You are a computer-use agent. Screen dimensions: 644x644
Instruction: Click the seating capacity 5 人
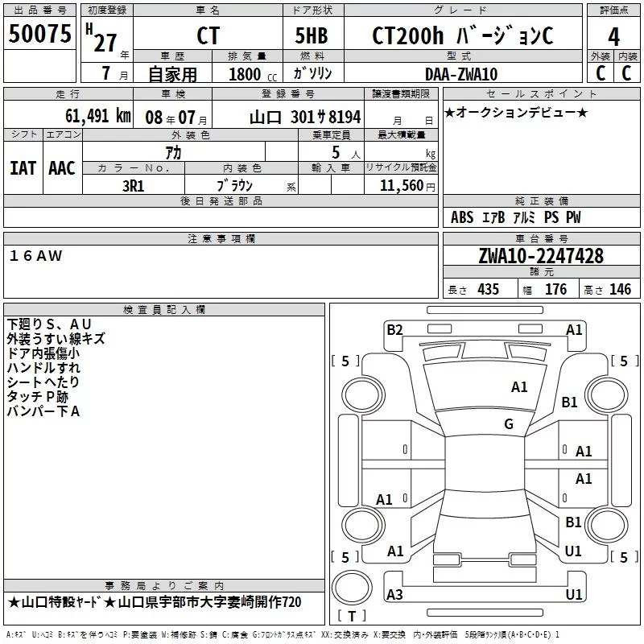346,153
